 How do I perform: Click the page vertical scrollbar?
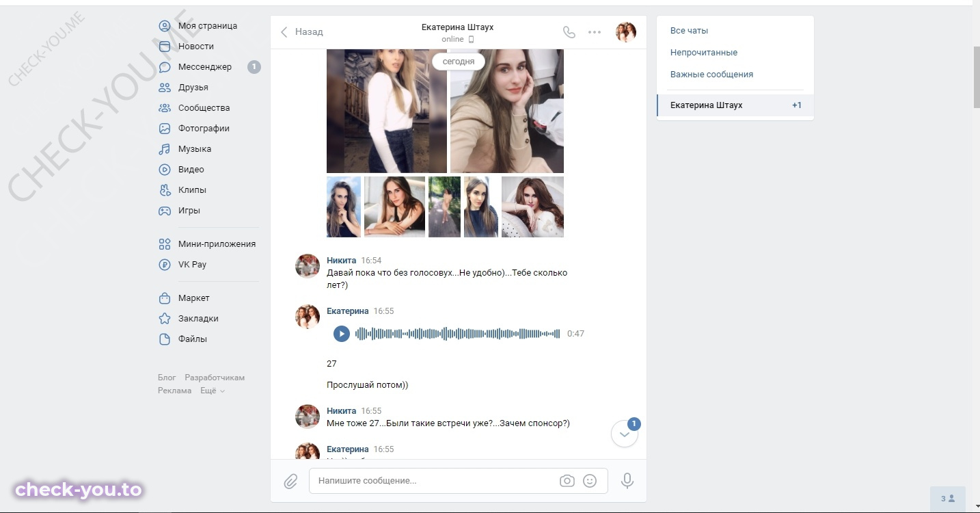(976, 78)
